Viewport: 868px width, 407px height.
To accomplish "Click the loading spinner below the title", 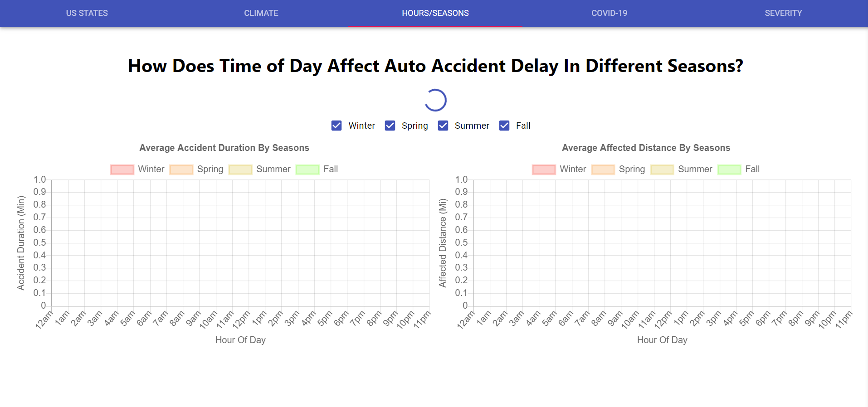I will (435, 100).
